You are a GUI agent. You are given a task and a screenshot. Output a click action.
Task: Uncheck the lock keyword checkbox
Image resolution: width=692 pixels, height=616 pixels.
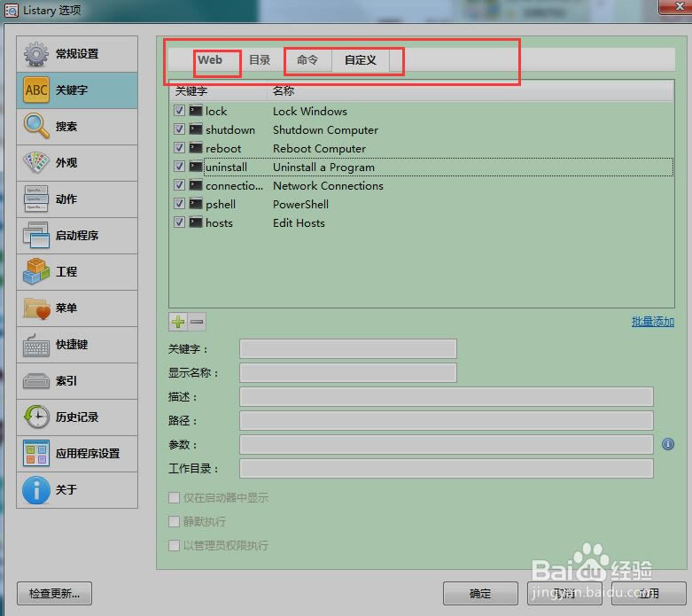click(x=179, y=111)
